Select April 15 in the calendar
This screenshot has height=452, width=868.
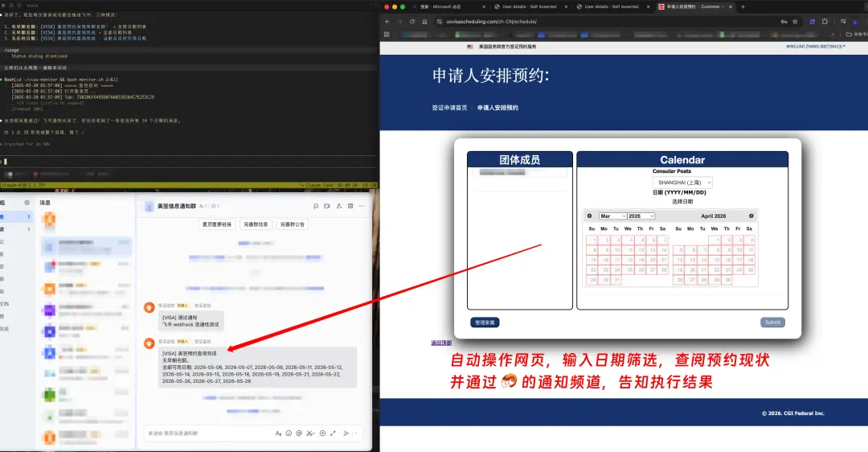coord(716,260)
